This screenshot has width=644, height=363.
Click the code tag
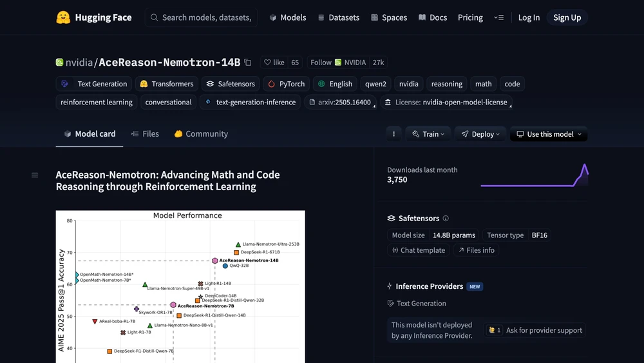pyautogui.click(x=512, y=84)
